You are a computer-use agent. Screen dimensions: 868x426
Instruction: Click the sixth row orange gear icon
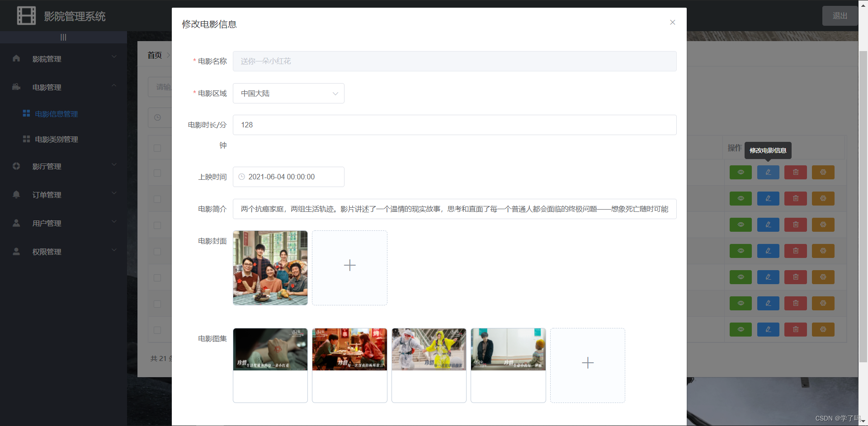point(823,303)
